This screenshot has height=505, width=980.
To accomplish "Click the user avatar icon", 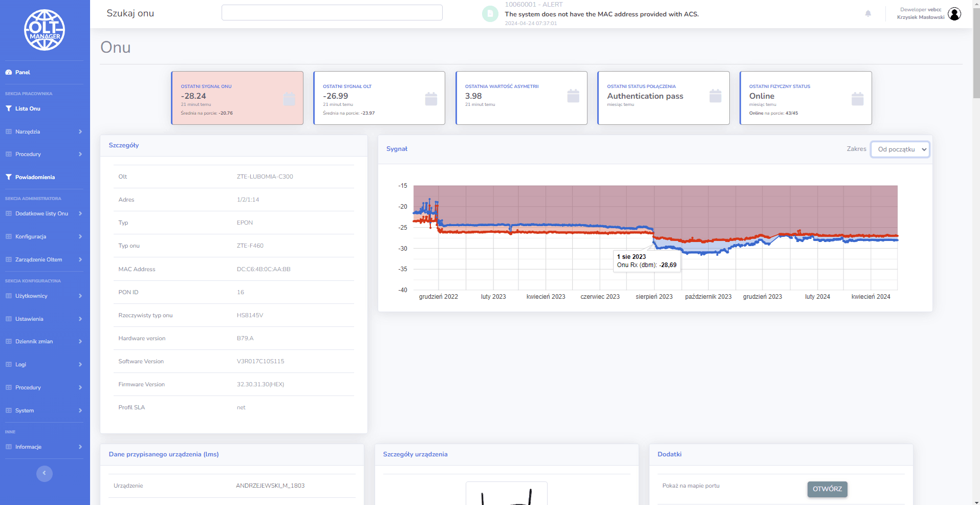I will click(954, 14).
